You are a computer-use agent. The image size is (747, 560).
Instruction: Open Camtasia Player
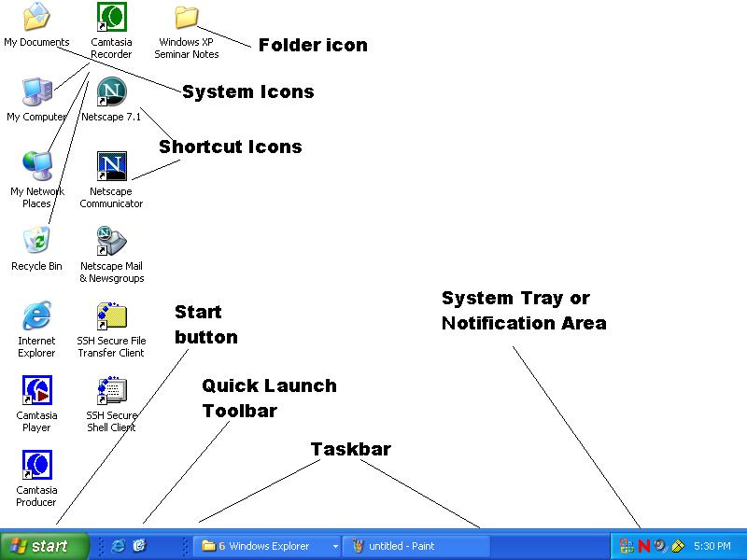pyautogui.click(x=36, y=390)
